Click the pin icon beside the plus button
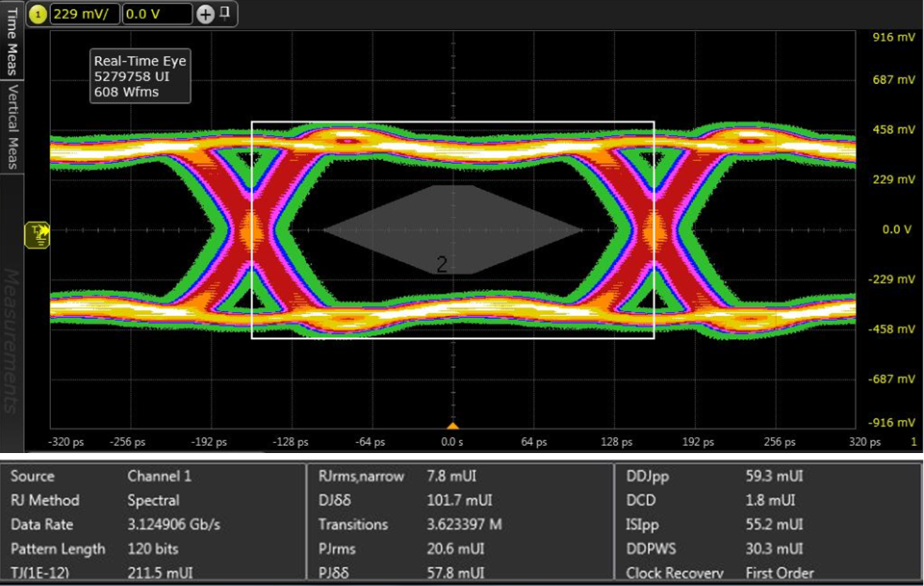 224,12
